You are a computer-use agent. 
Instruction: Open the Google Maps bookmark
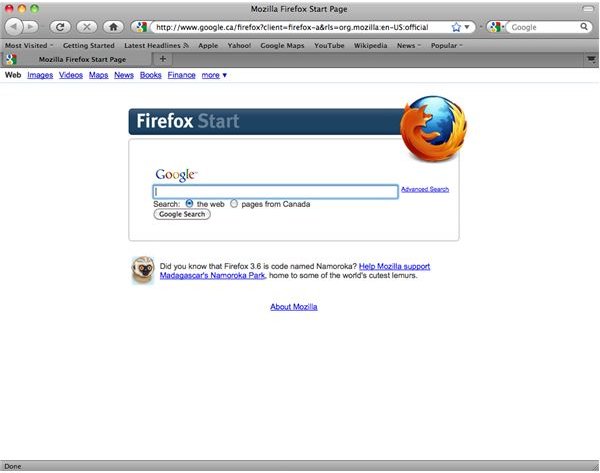pyautogui.click(x=282, y=45)
